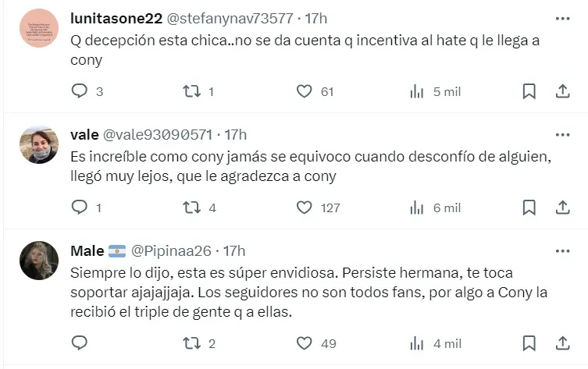View analytics showing 5 mil views
Viewport: 588px width, 369px height.
coord(417,91)
